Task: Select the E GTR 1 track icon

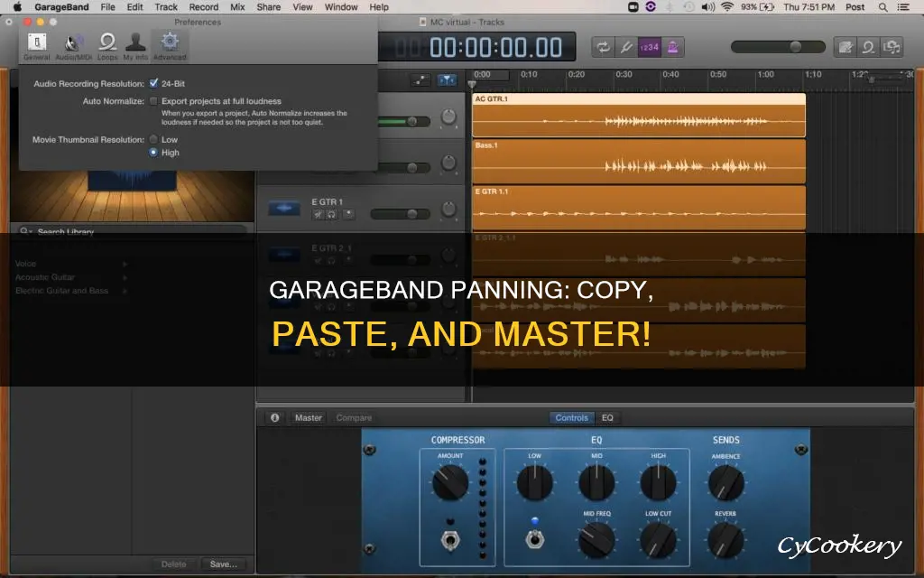Action: [x=284, y=209]
